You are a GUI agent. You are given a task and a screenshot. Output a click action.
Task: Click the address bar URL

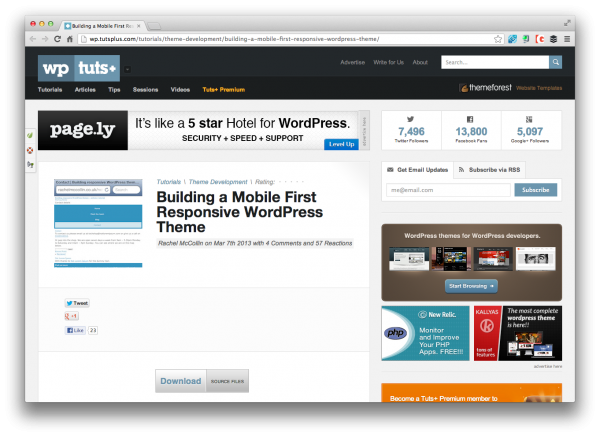click(x=234, y=39)
